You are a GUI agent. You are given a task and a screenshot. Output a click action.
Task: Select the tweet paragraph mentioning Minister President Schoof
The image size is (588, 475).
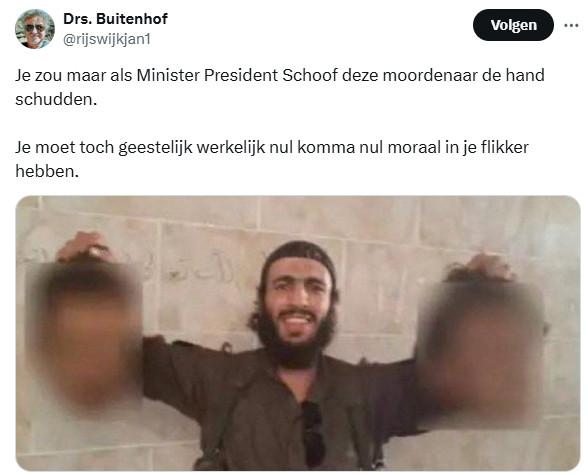(280, 87)
